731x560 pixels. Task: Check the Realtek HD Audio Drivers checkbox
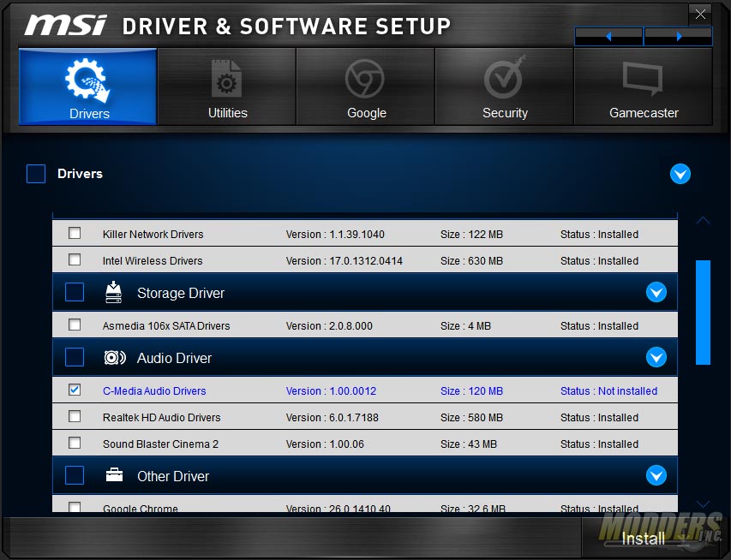point(75,416)
